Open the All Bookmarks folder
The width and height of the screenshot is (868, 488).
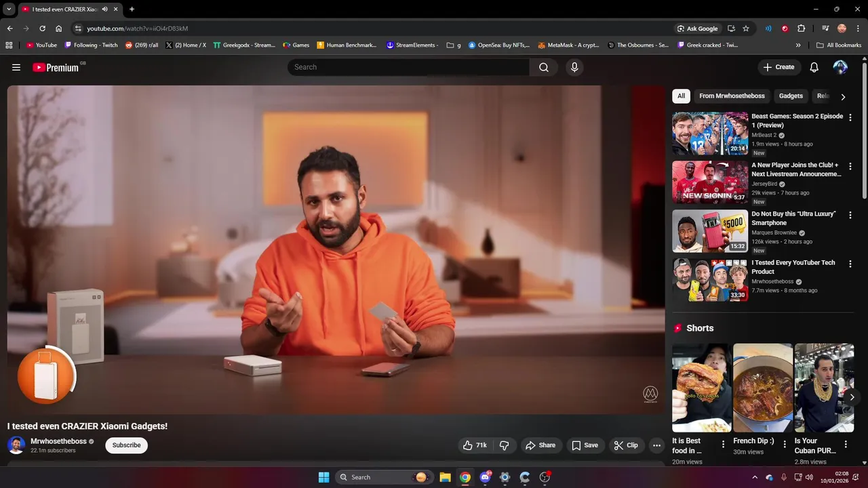[x=839, y=45]
